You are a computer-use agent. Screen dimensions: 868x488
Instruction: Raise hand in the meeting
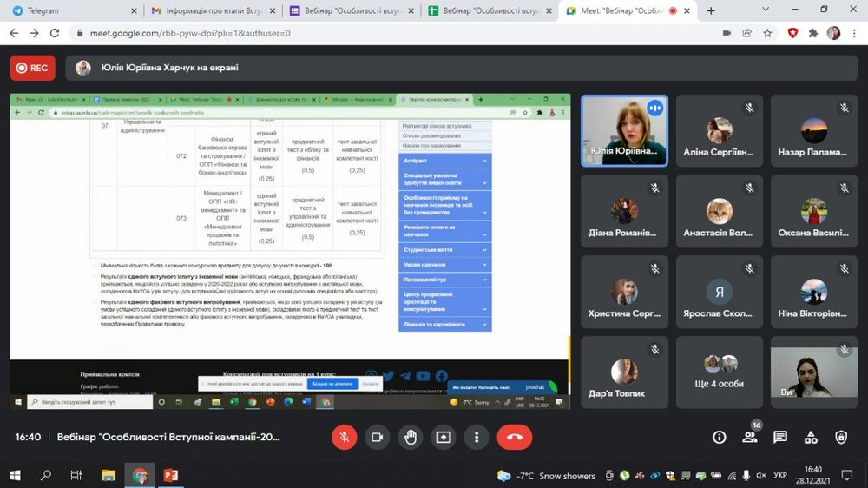point(411,437)
